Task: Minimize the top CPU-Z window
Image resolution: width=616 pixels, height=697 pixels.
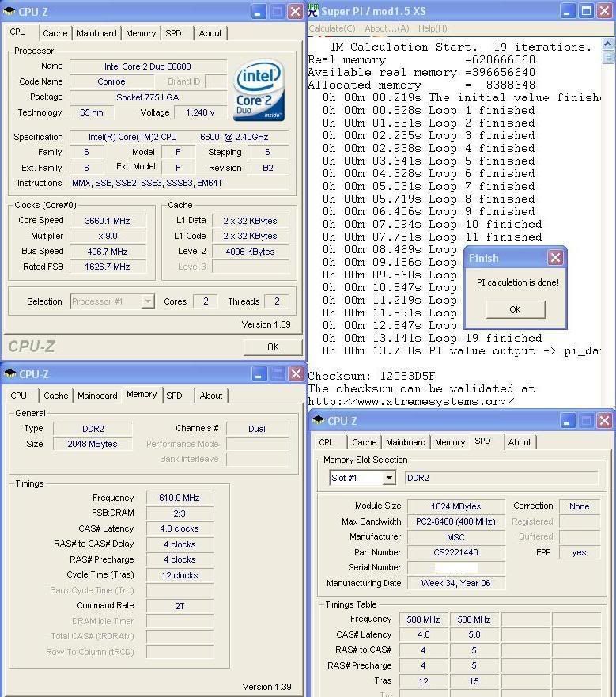Action: 259,12
